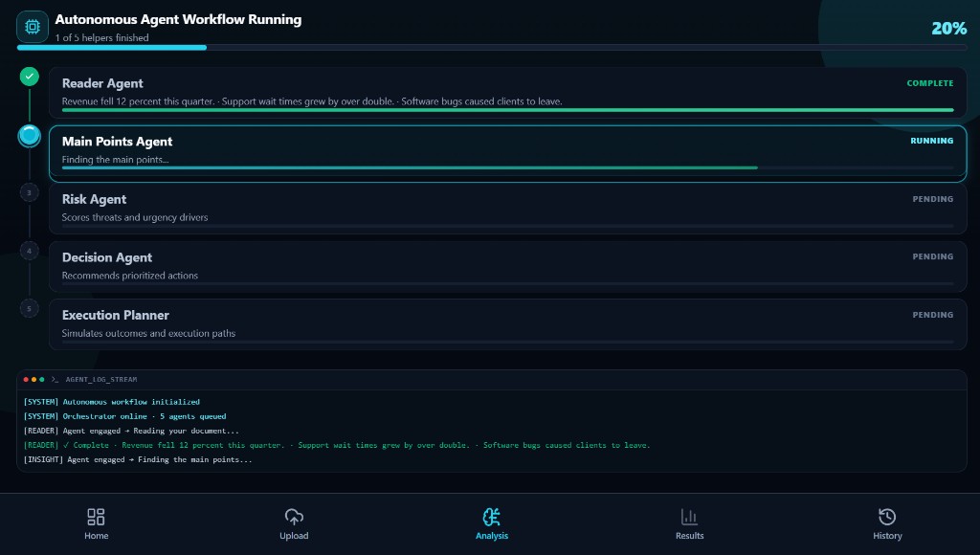The width and height of the screenshot is (980, 555).
Task: Click the green READER Complete log line
Action: pos(337,445)
